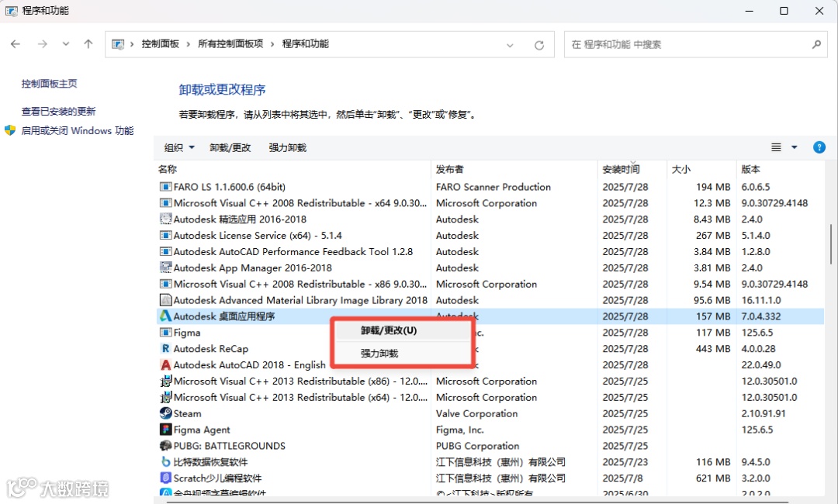838x504 pixels.
Task: Expand chevron after 所有控制面板项 in breadcrumb
Action: (x=272, y=44)
